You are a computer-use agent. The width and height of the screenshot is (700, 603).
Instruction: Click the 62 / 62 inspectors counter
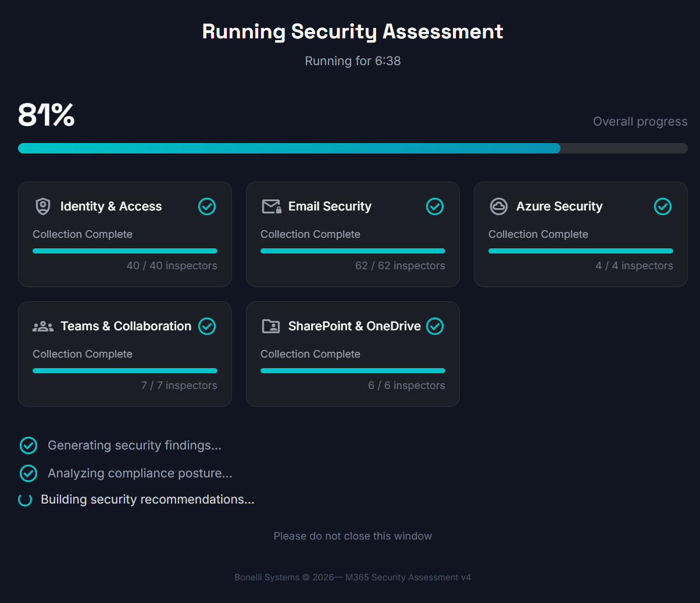coord(400,265)
